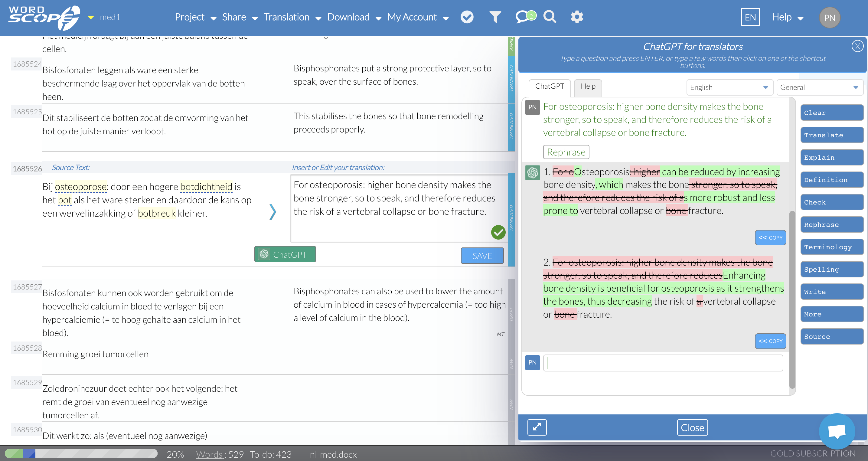868x461 pixels.
Task: Open the live chat support bubble
Action: click(837, 431)
